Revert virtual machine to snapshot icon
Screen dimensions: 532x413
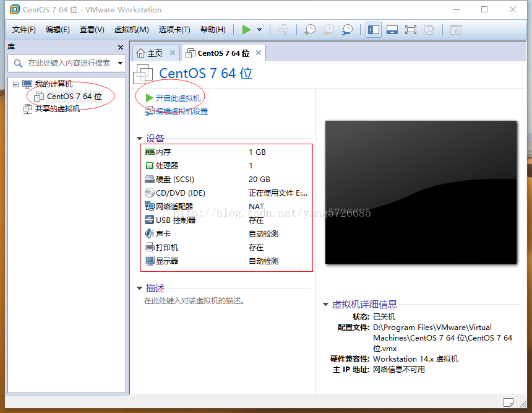pos(328,30)
